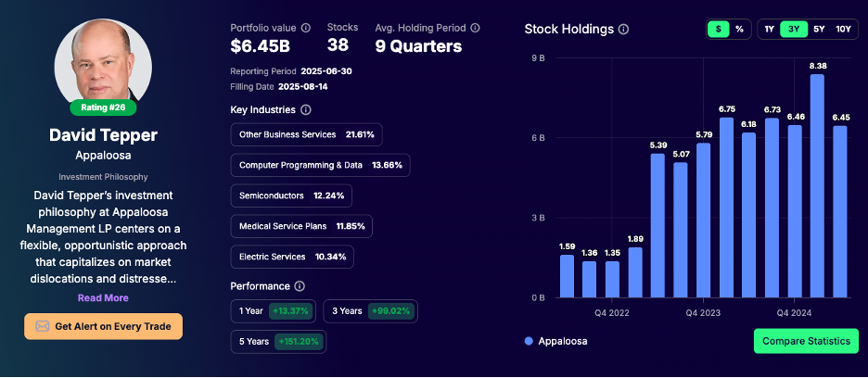The image size is (868, 378).
Task: Switch chart to dollar value mode
Action: (x=718, y=30)
